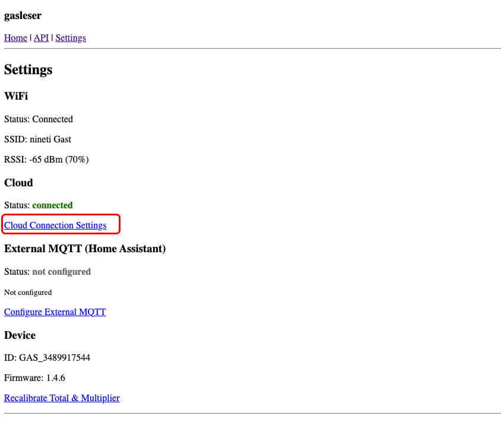Select the WiFi section heading
This screenshot has width=501, height=448.
[15, 96]
